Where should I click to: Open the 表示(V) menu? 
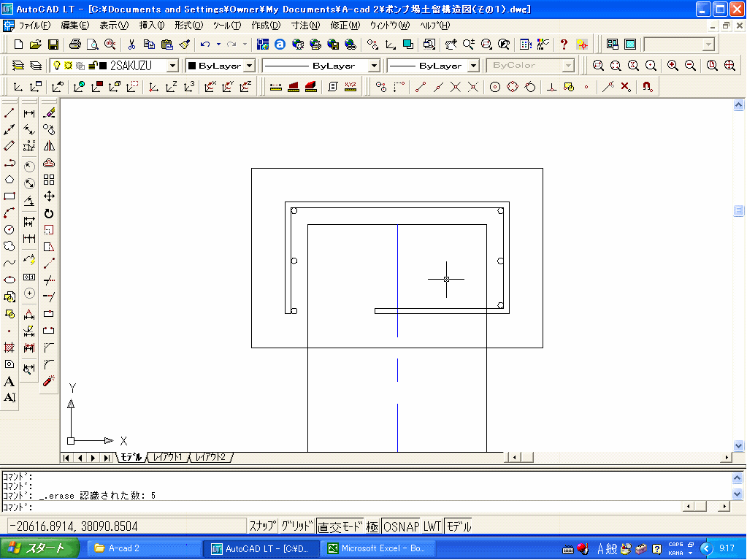point(114,26)
